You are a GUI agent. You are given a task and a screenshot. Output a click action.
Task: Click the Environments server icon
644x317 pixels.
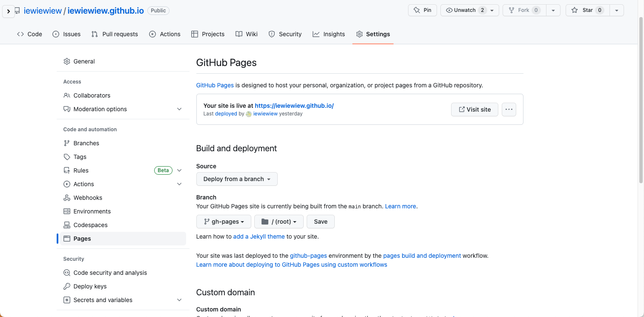(67, 211)
